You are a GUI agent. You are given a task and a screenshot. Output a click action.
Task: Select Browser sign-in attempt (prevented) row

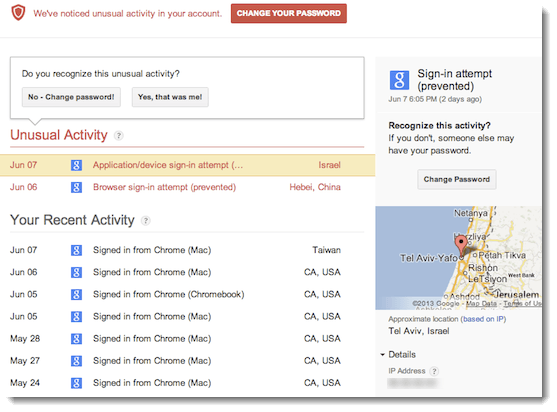[x=188, y=187]
